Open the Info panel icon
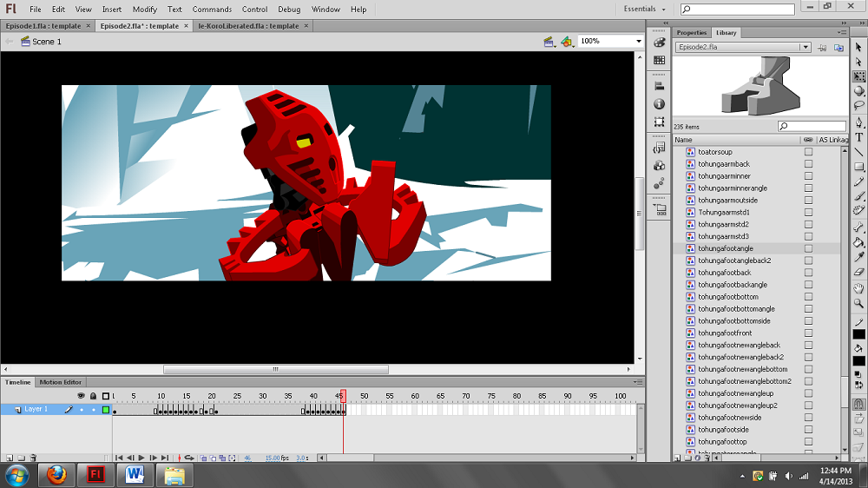This screenshot has width=868, height=488. [659, 104]
